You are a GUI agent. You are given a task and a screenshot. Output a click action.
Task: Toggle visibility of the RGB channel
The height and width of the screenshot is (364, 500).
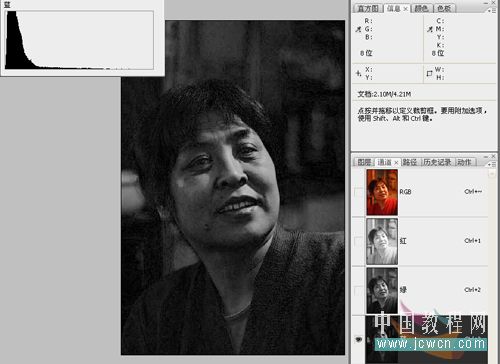[359, 192]
